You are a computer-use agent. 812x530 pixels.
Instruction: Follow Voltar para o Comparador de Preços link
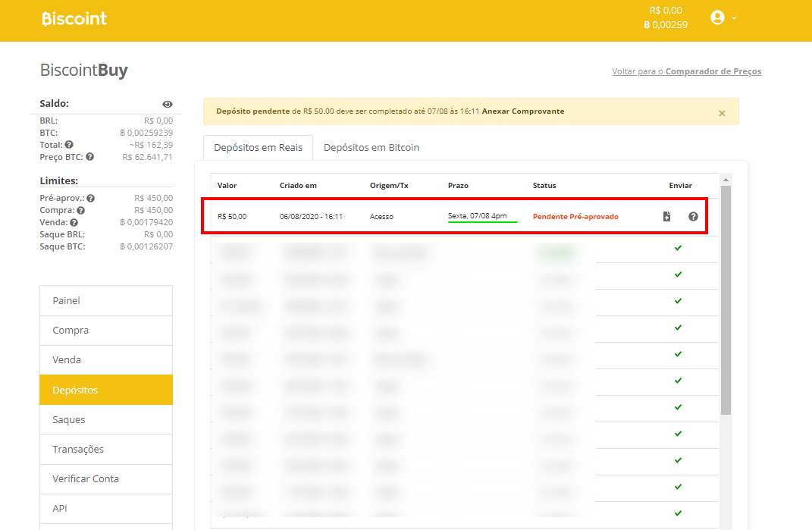click(687, 71)
